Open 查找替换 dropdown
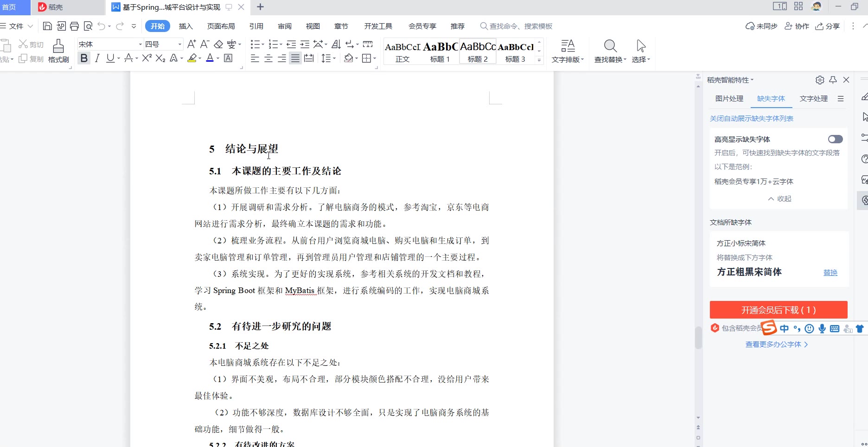 [610, 59]
